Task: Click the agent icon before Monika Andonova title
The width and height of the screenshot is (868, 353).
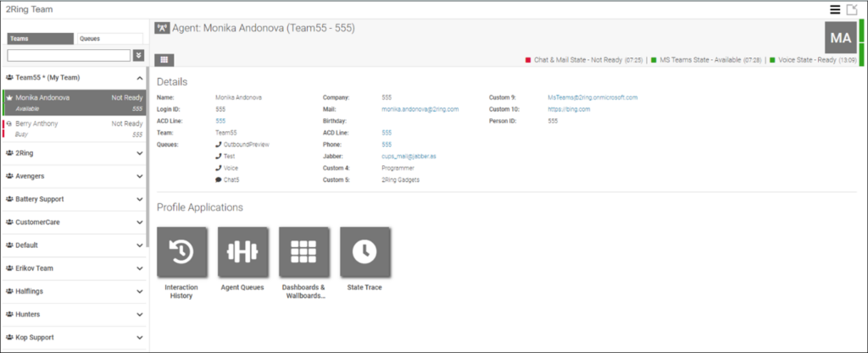Action: [162, 28]
